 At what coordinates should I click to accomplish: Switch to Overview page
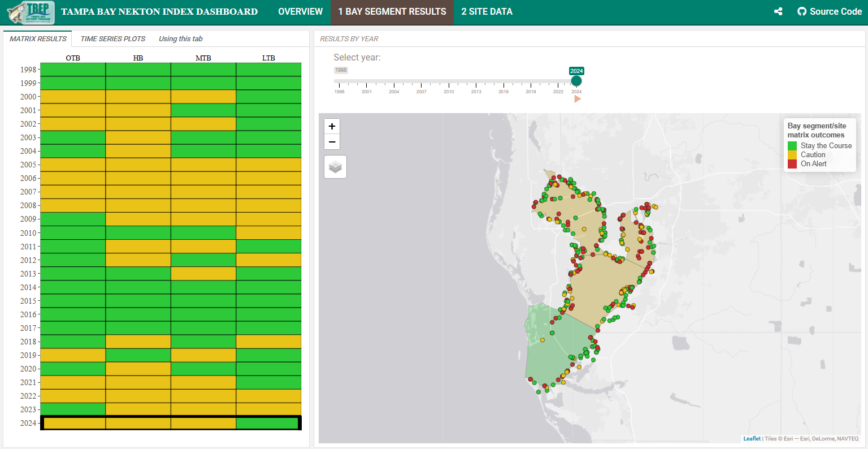(x=300, y=11)
